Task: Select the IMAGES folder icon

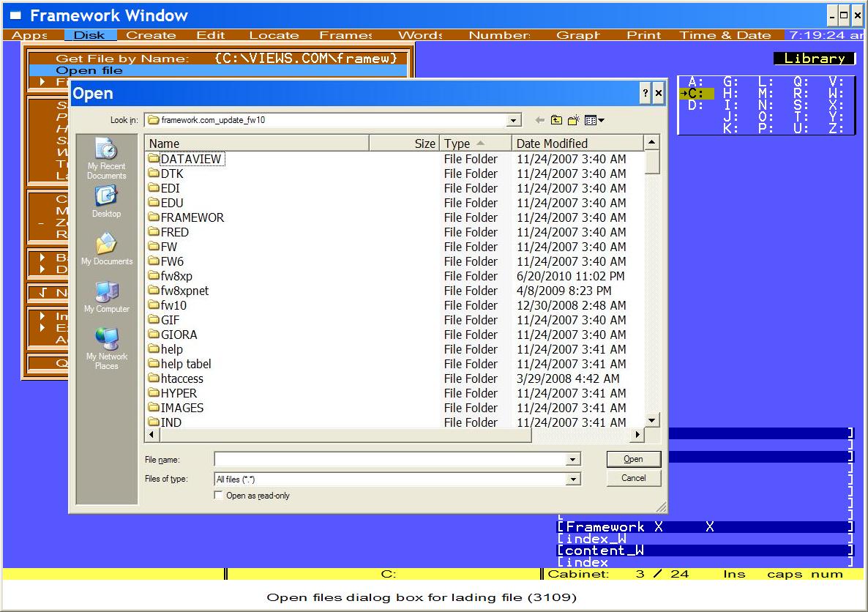Action: click(x=154, y=408)
